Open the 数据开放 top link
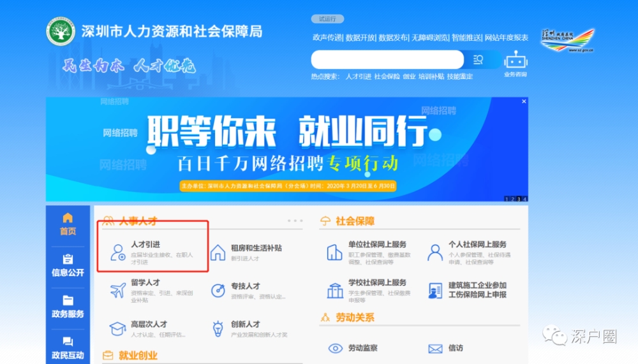This screenshot has height=364, width=638. (360, 38)
